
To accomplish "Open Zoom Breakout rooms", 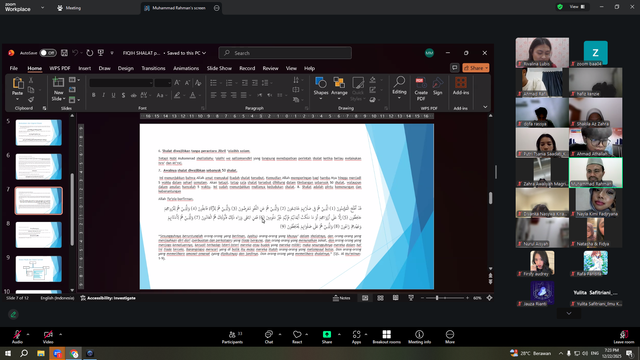I will (x=387, y=337).
